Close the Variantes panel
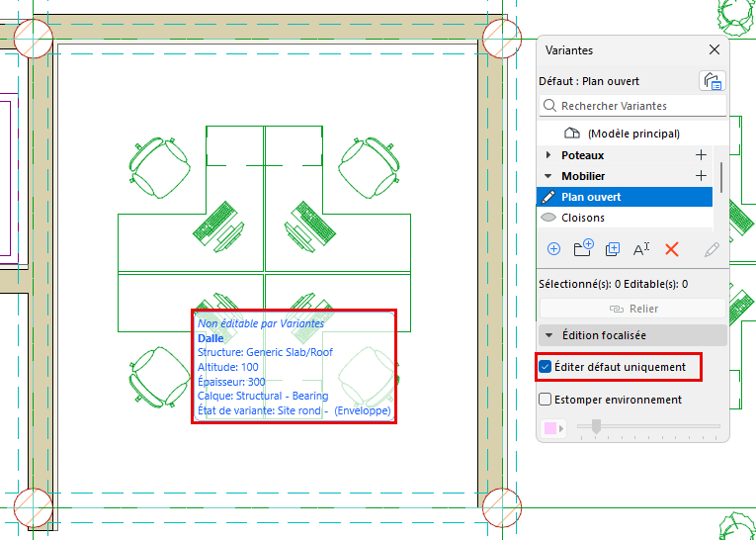 (714, 49)
